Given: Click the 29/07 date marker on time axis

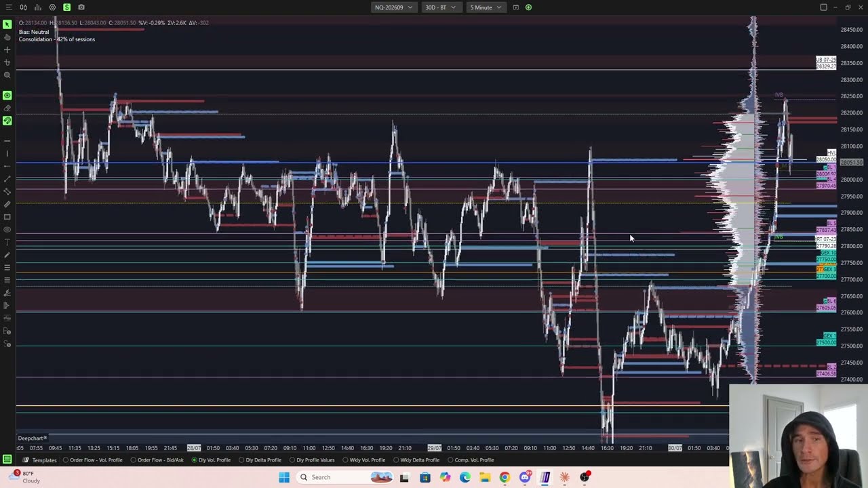Looking at the screenshot, I should tap(435, 448).
